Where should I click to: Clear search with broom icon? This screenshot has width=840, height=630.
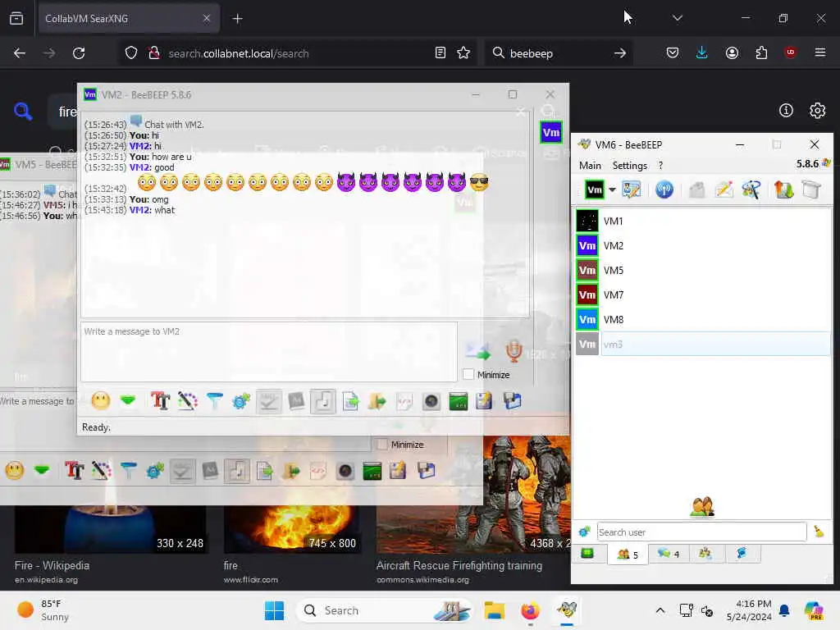click(x=819, y=532)
